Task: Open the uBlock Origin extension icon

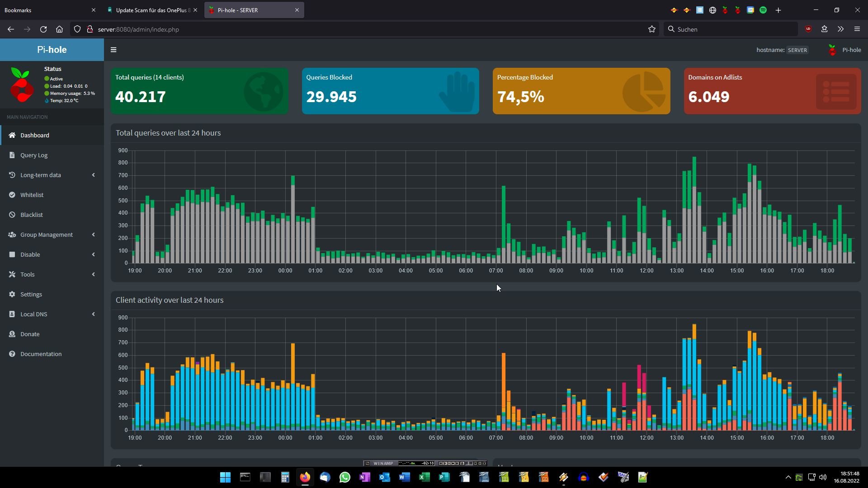Action: (x=808, y=29)
